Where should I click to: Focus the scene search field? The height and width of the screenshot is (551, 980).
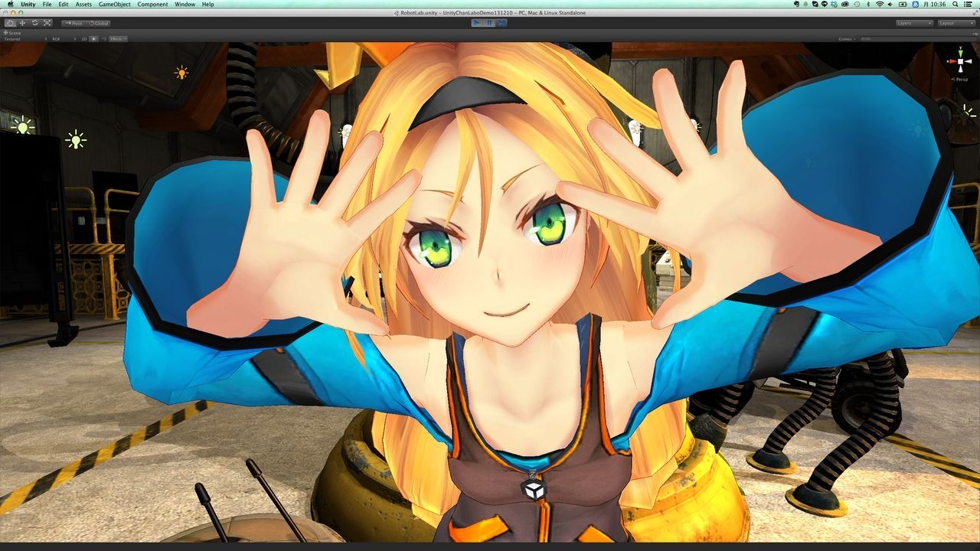click(916, 38)
